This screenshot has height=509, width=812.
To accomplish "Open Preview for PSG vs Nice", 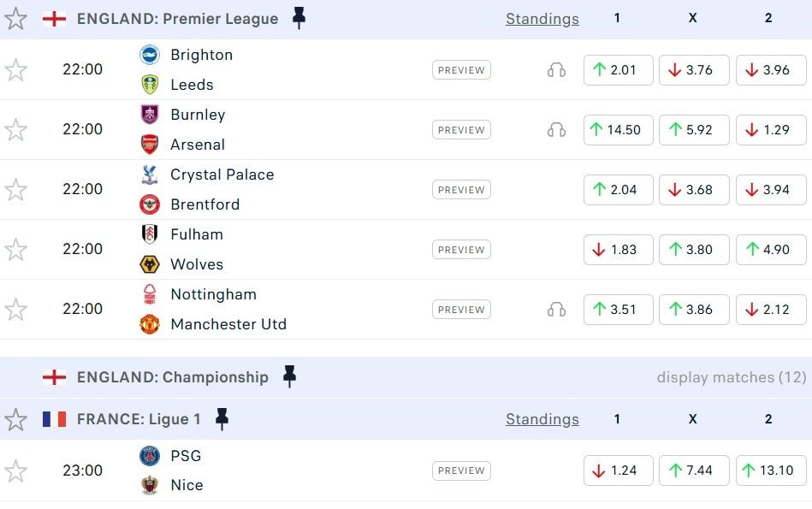I will (461, 471).
